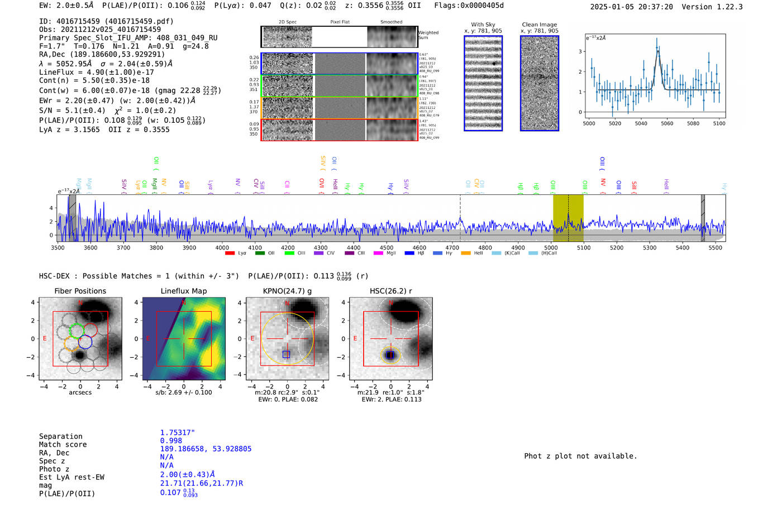Screen dimensions: 782x532
Task: Click the (K)CaII light blue legend swatch
Action: point(496,253)
